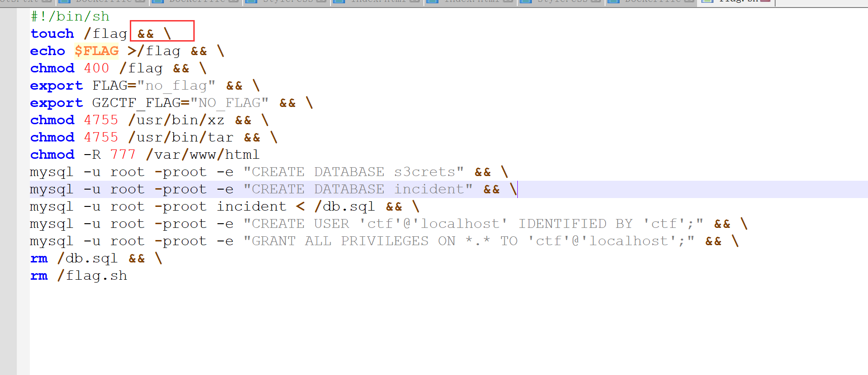The image size is (868, 375).
Task: Click the '777' permission value
Action: [x=123, y=155]
